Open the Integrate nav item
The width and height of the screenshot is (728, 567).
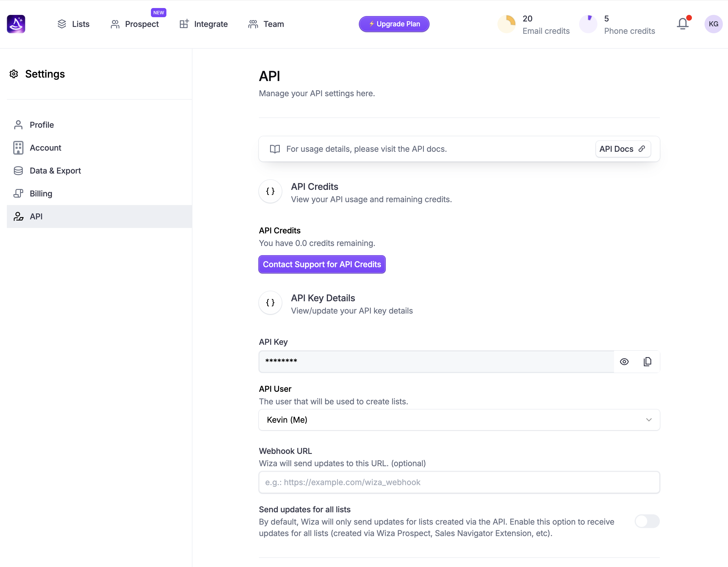[x=203, y=24]
